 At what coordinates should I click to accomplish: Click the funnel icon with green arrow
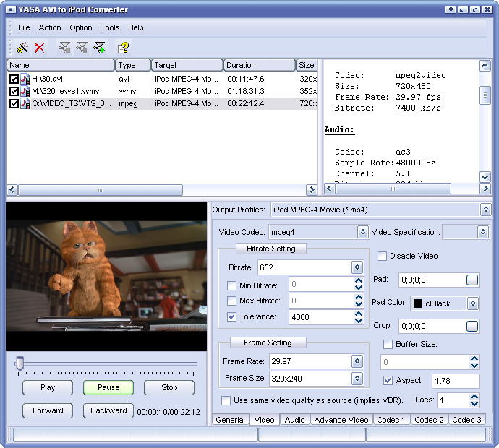coord(99,48)
